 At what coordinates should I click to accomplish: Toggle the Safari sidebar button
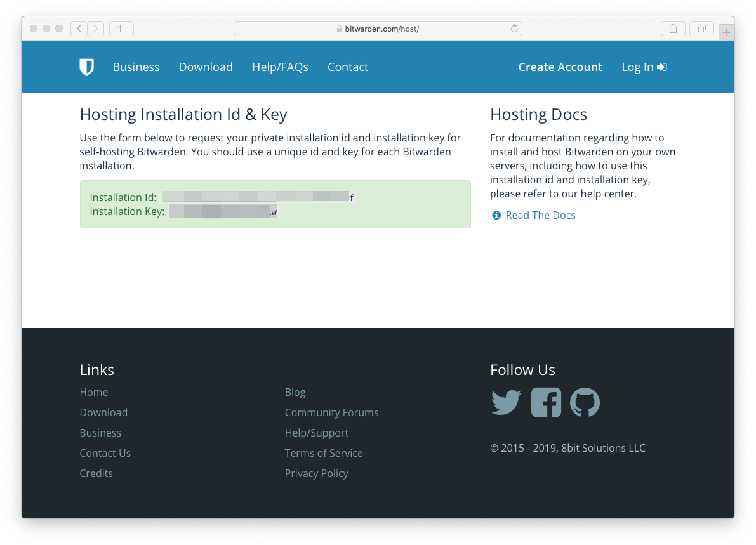click(x=121, y=29)
